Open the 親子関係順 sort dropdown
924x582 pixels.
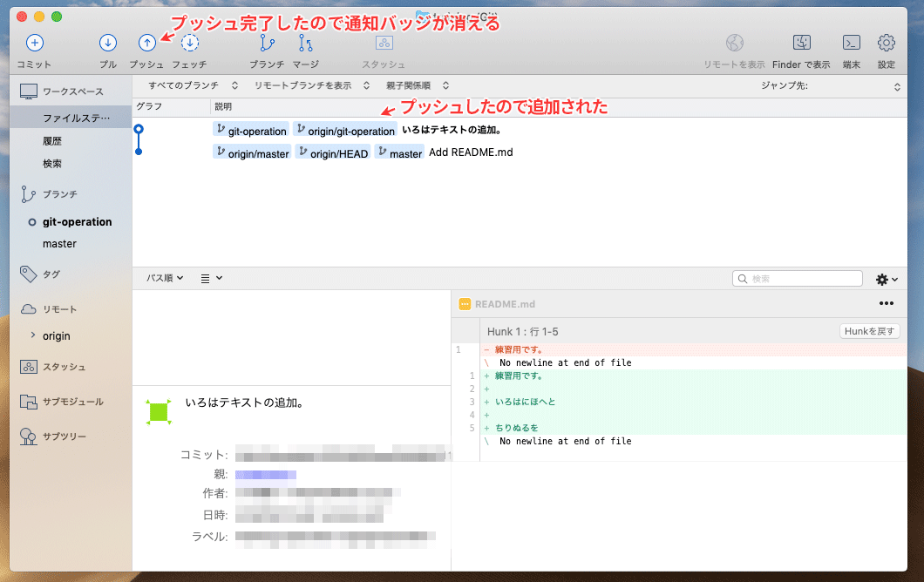pos(418,85)
